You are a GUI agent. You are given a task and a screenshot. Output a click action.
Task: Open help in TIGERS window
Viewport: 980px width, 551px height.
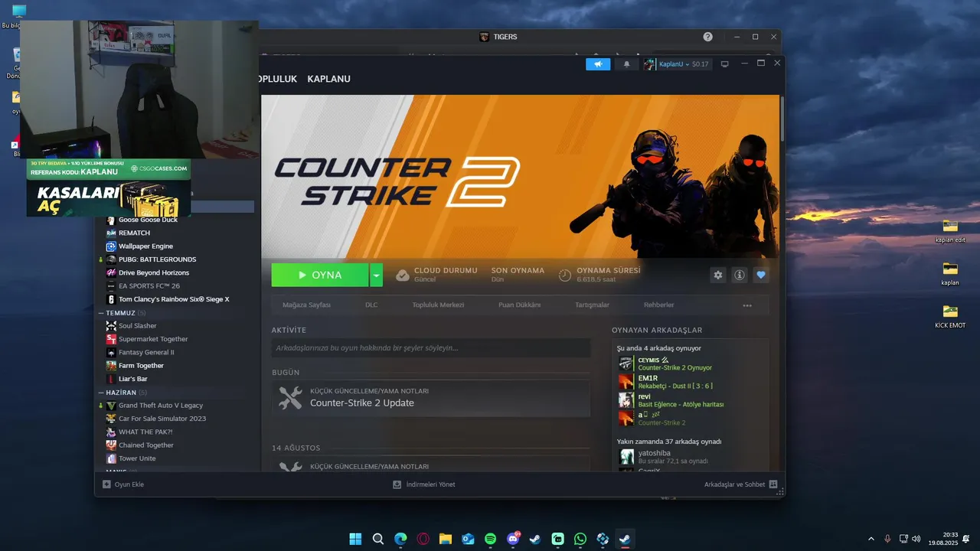707,37
